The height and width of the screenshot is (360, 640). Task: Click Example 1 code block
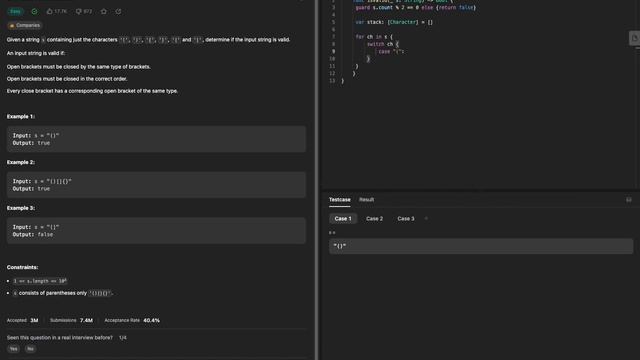click(156, 139)
